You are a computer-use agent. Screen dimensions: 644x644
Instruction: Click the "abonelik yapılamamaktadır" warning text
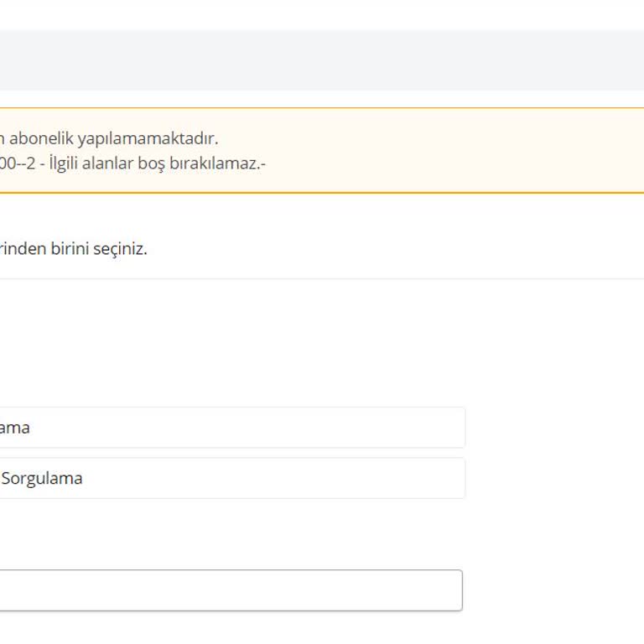tap(113, 138)
